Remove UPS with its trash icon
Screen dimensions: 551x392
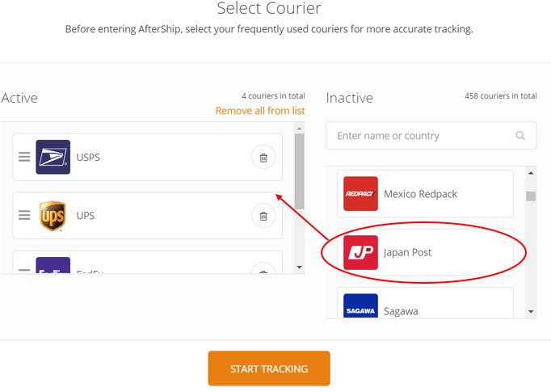click(263, 216)
